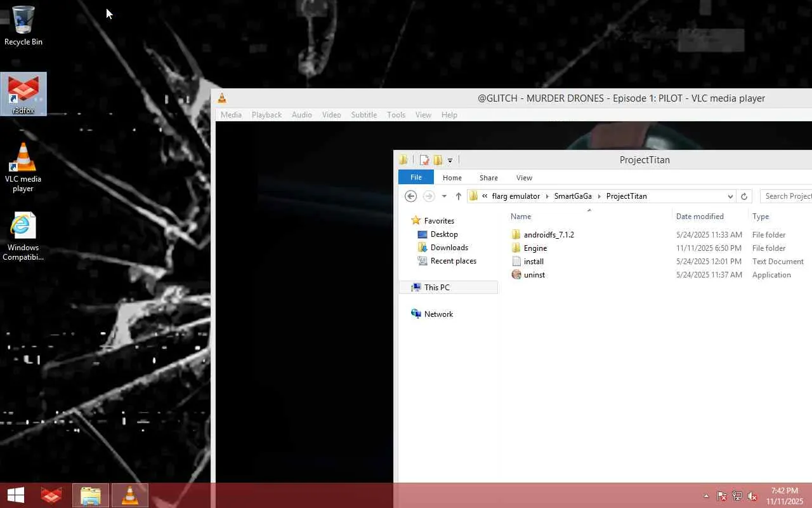Click the New folder quick access toolbar icon

click(x=438, y=160)
